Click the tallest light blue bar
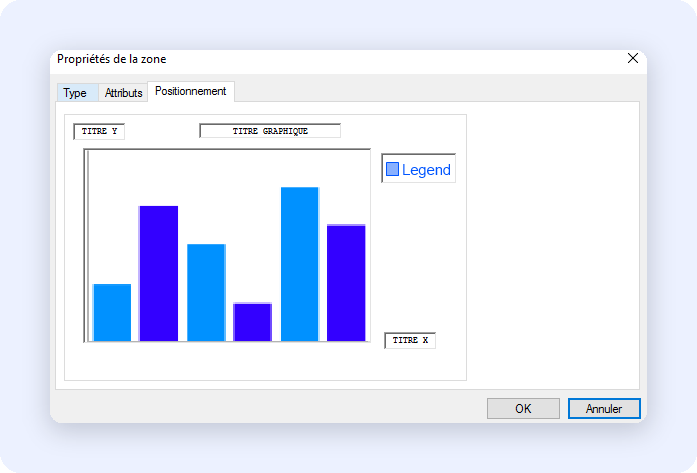The height and width of the screenshot is (473, 697). tap(300, 264)
